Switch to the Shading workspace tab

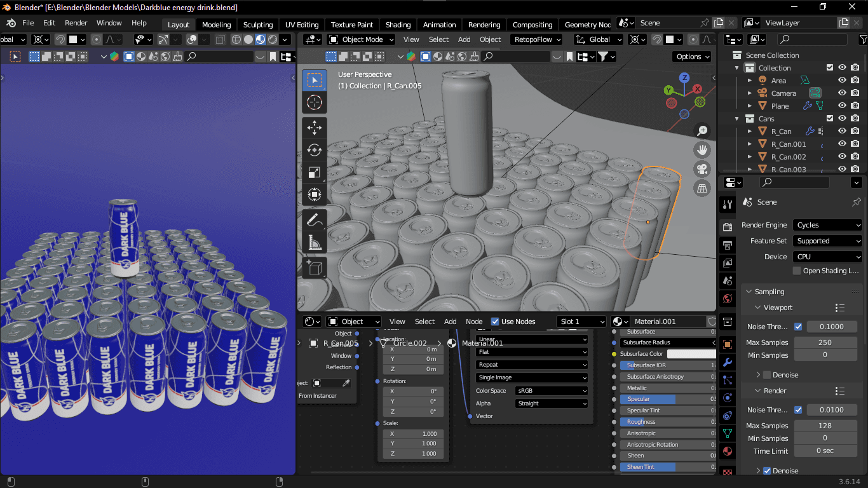coord(398,25)
